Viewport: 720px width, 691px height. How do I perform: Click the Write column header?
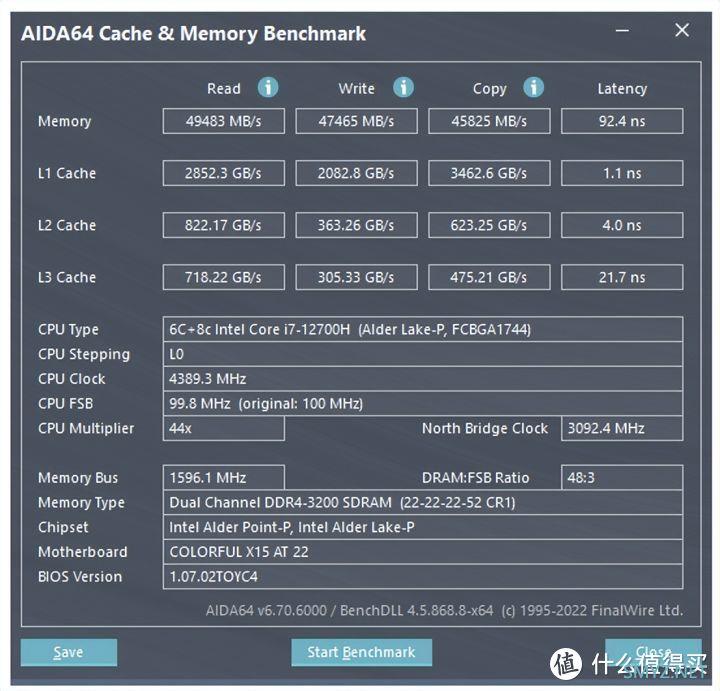[357, 88]
